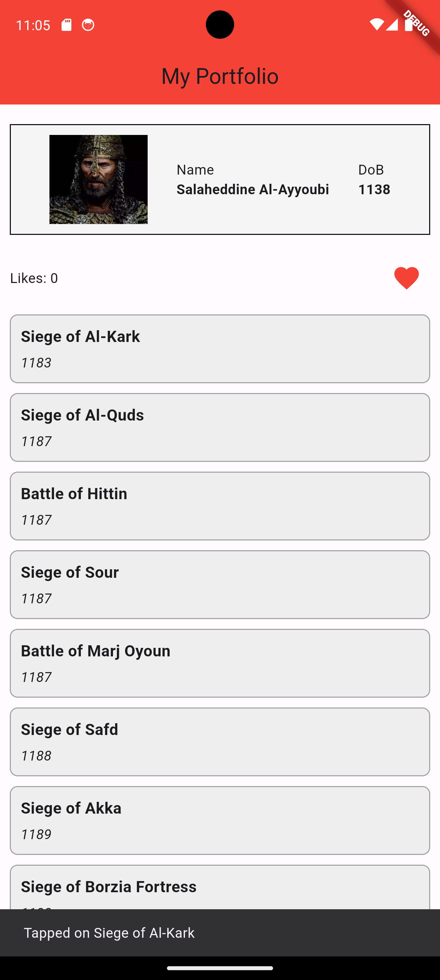Tap the Wi-Fi status bar icon
The width and height of the screenshot is (440, 980).
376,25
